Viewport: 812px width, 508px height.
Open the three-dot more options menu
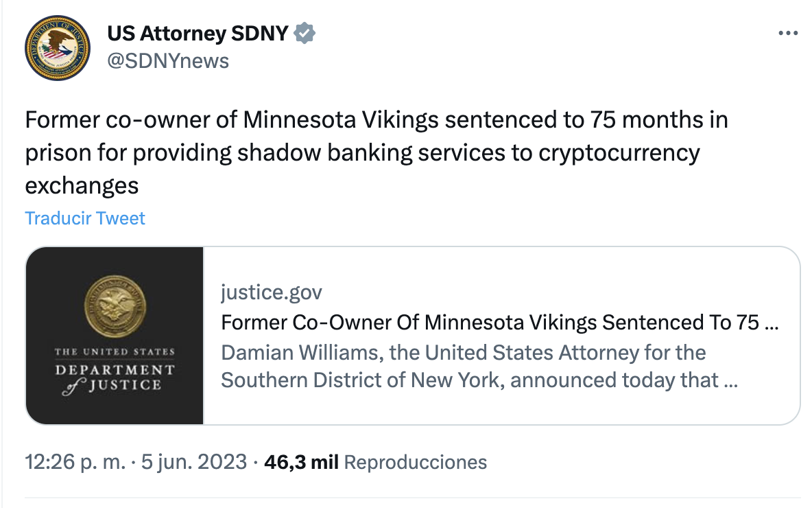coord(787,34)
